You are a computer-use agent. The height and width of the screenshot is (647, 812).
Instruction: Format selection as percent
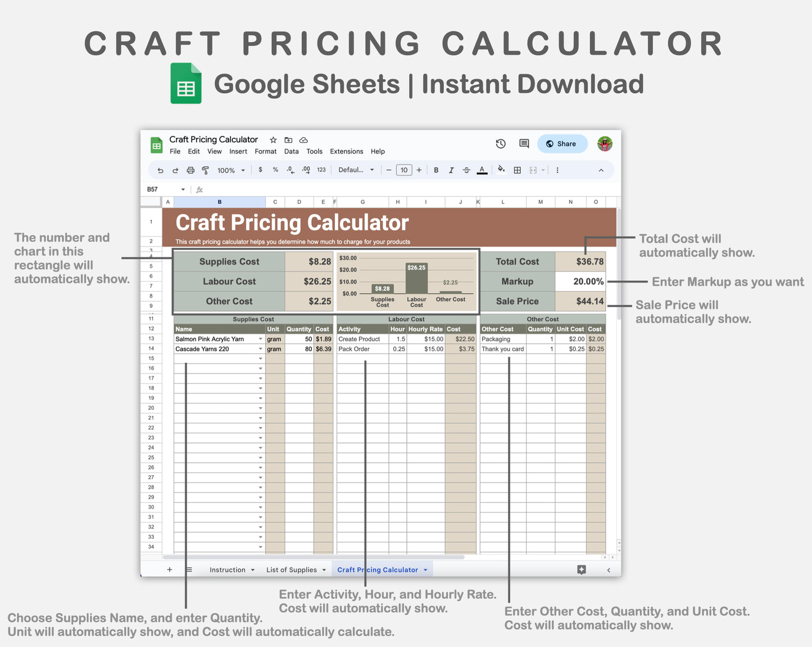point(275,170)
